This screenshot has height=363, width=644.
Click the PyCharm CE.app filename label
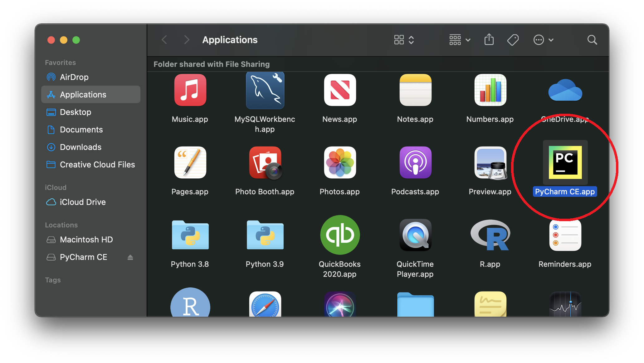pos(565,191)
